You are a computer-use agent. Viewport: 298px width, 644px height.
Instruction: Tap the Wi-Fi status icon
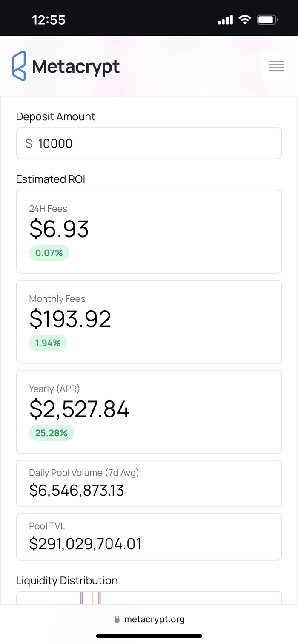click(x=245, y=20)
